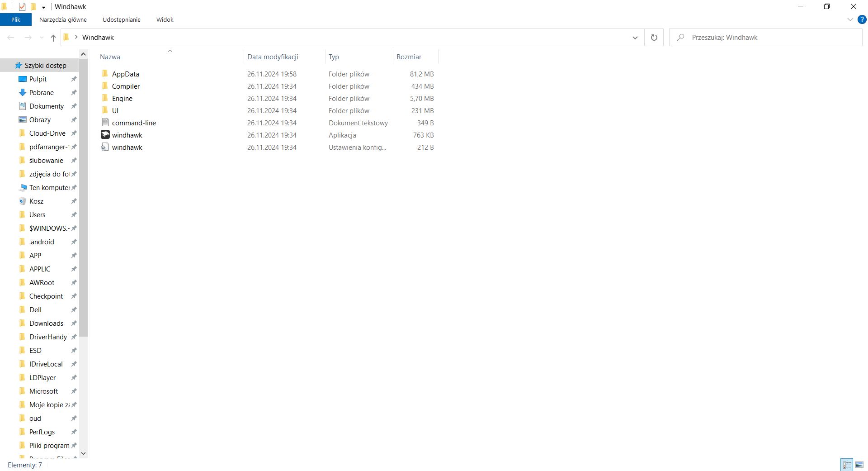This screenshot has height=471, width=868.
Task: Click the Windhawk breadcrumb in address bar
Action: (x=98, y=38)
